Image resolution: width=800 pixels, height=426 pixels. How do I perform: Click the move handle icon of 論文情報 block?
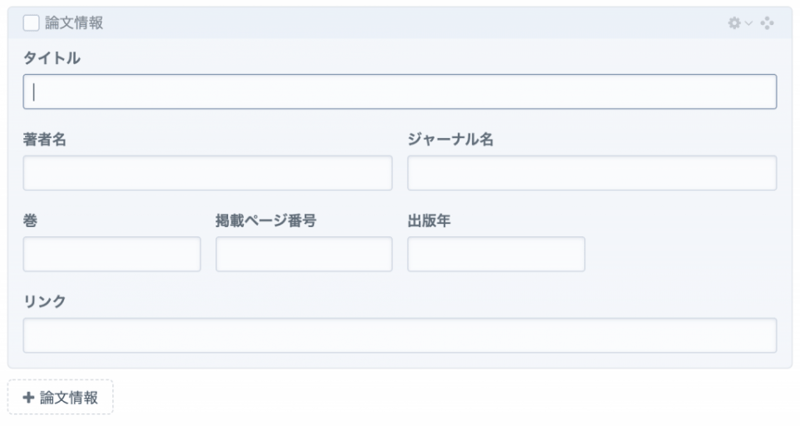767,22
